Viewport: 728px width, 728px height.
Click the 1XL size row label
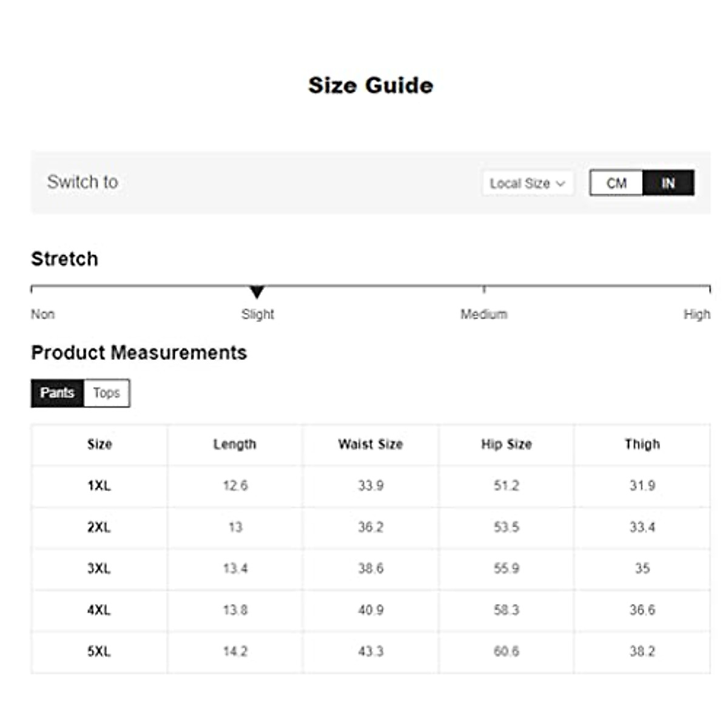[99, 486]
